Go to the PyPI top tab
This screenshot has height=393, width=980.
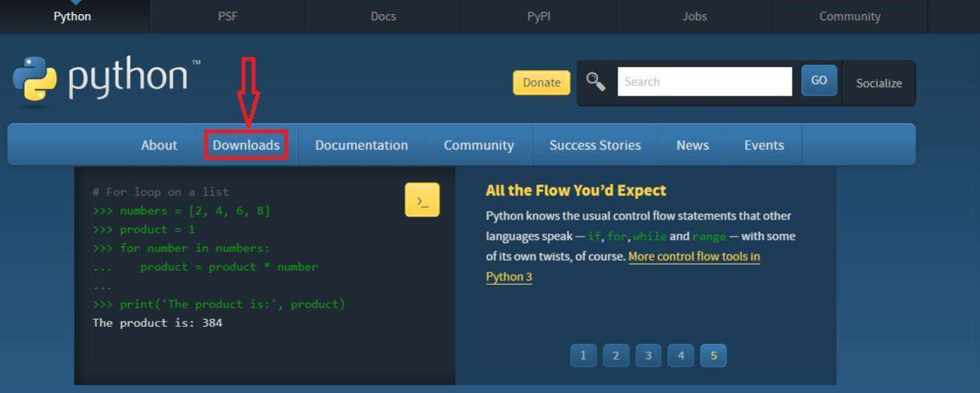539,16
